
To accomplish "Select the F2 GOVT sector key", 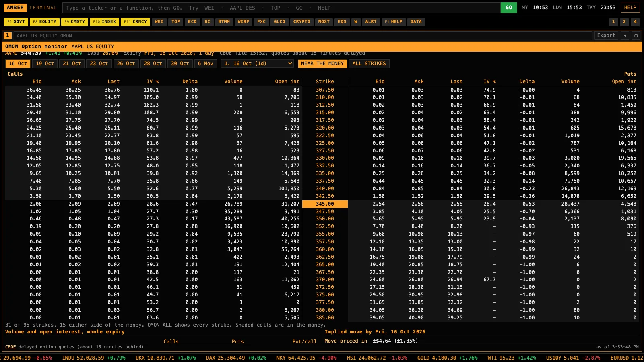I will coord(16,22).
